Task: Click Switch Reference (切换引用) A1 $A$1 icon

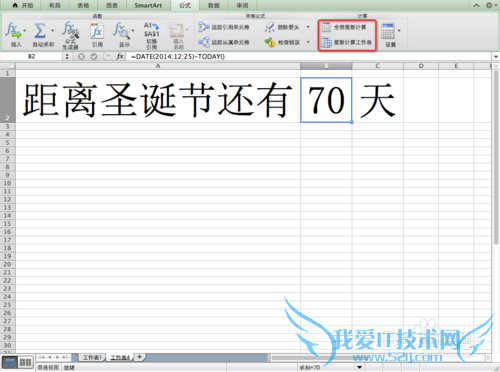Action: 151,30
